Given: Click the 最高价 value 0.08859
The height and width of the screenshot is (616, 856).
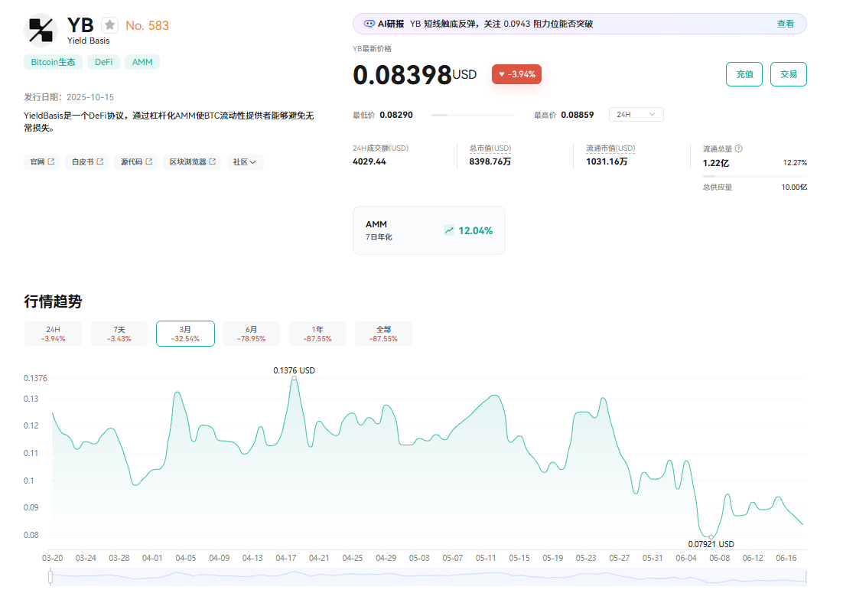Looking at the screenshot, I should click(x=578, y=116).
